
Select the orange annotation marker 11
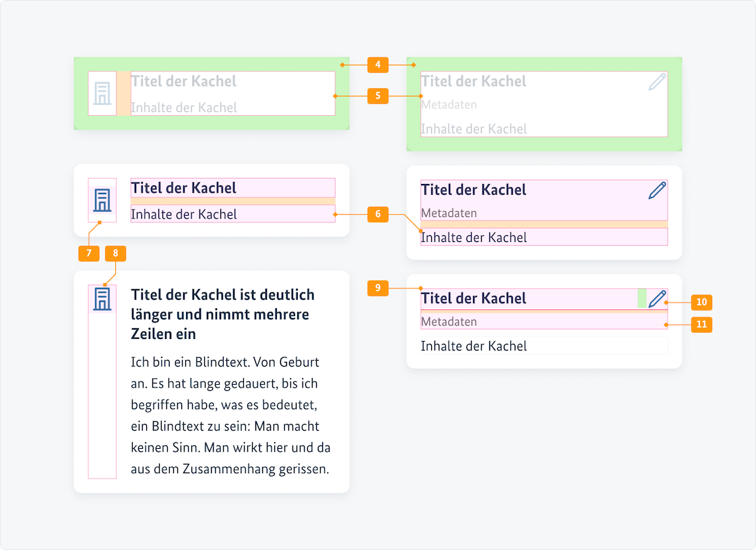point(701,324)
